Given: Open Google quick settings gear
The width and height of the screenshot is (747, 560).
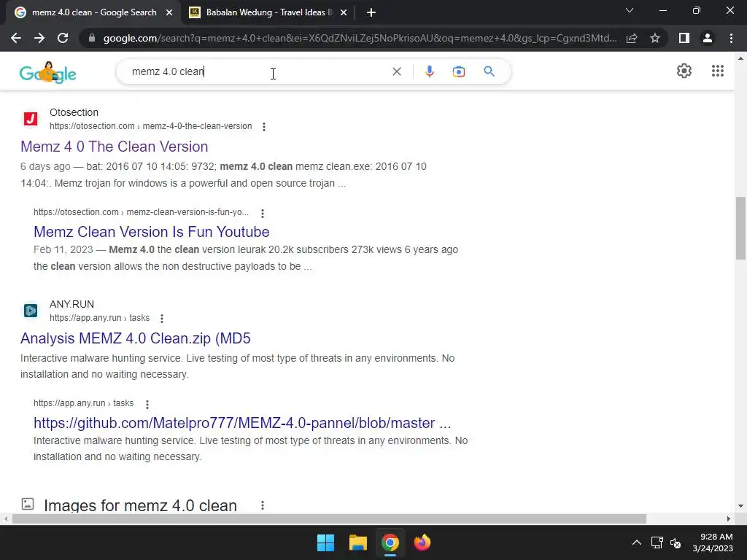Looking at the screenshot, I should [x=684, y=71].
